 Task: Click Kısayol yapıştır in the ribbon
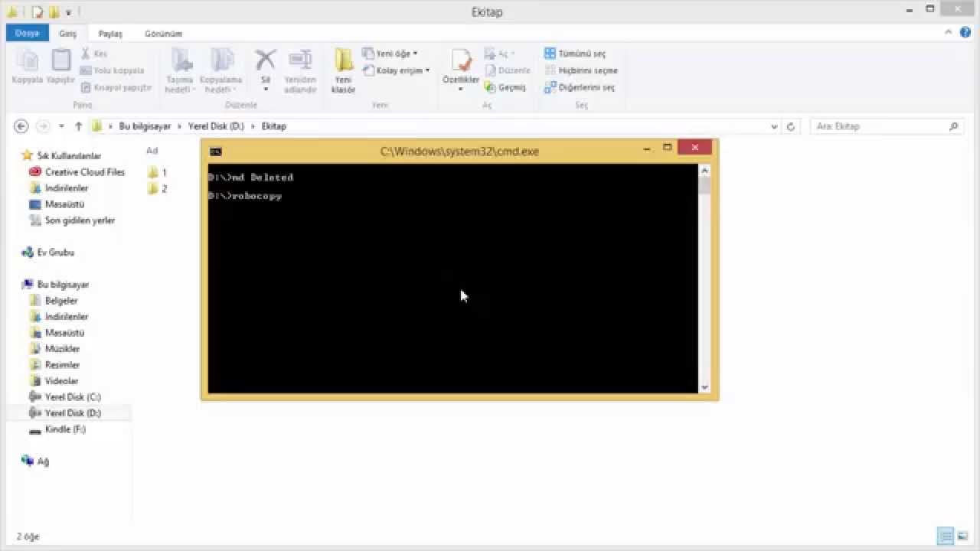tap(116, 87)
